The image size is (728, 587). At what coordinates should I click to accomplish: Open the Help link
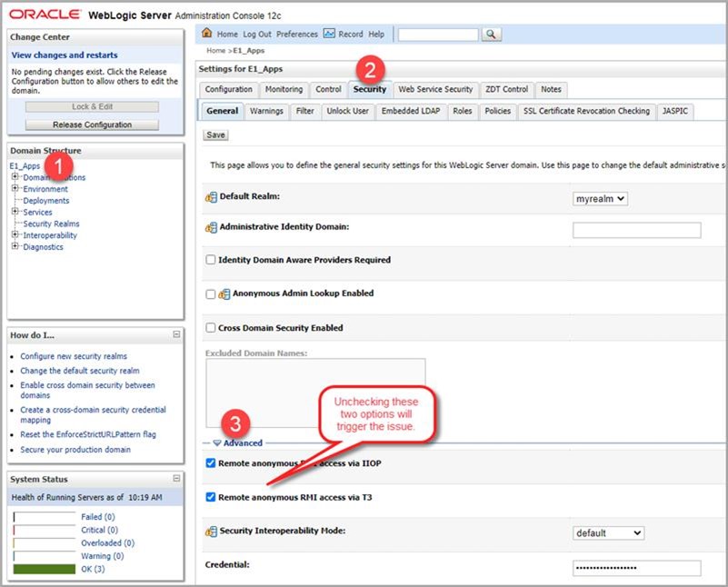click(376, 35)
